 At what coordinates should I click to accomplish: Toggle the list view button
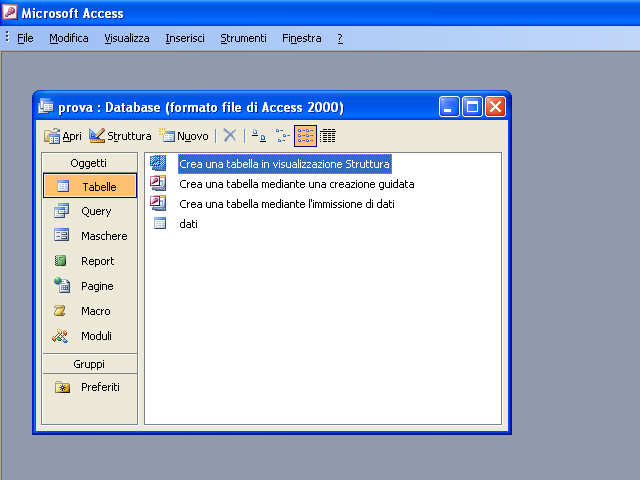305,136
